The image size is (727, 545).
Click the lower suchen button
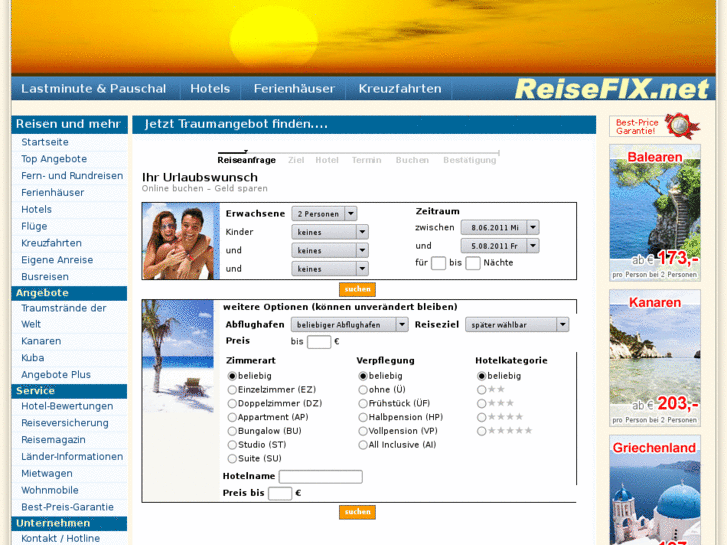(357, 512)
